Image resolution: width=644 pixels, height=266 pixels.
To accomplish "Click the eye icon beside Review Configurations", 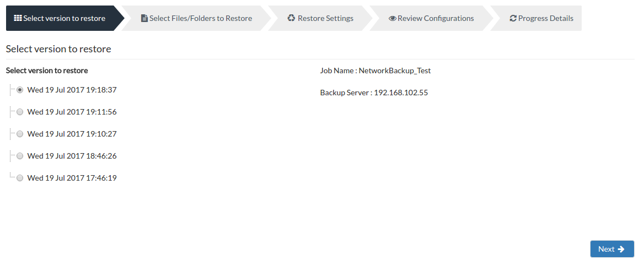I will [x=392, y=19].
